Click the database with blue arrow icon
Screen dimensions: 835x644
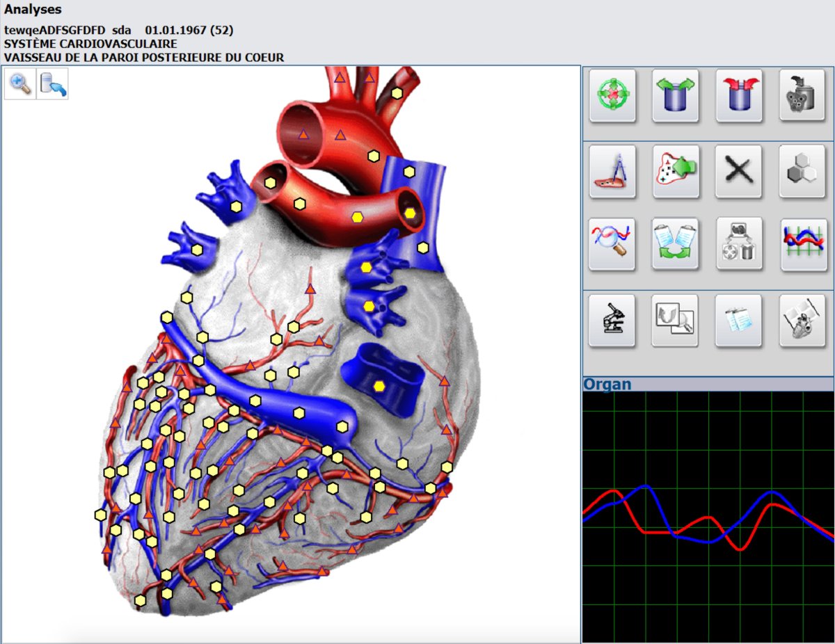coord(53,84)
